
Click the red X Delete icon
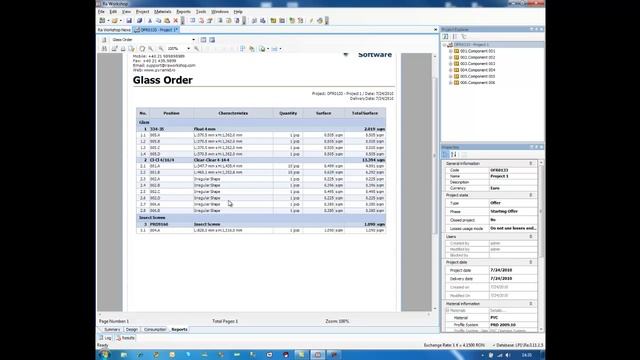176,21
